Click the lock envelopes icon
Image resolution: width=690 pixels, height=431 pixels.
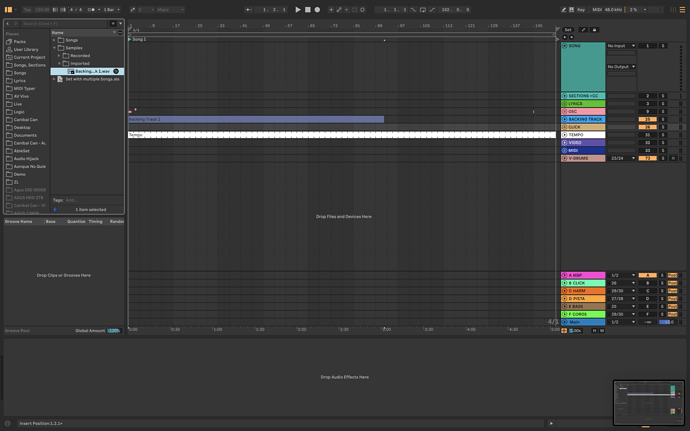594,30
